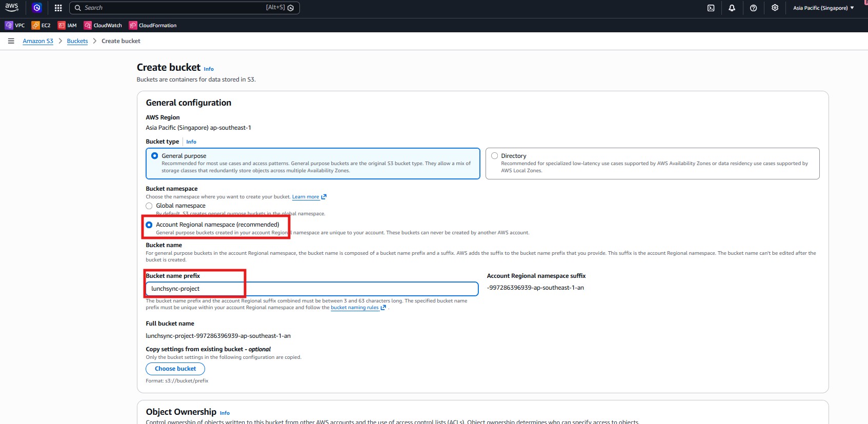Open the help question mark icon
The height and width of the screenshot is (424, 868).
pyautogui.click(x=753, y=8)
